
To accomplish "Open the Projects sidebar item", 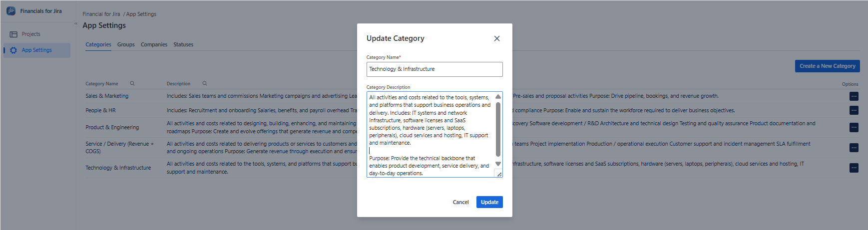I will click(37, 34).
